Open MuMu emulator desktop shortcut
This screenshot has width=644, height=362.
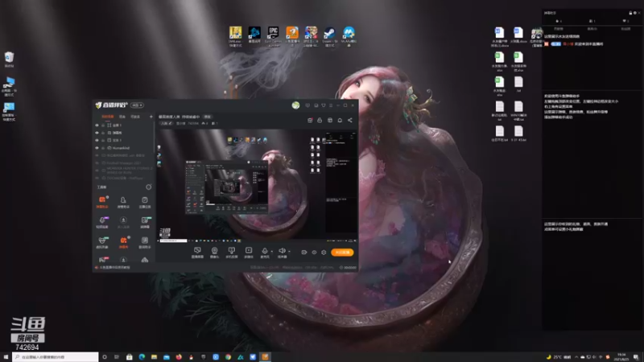[349, 35]
